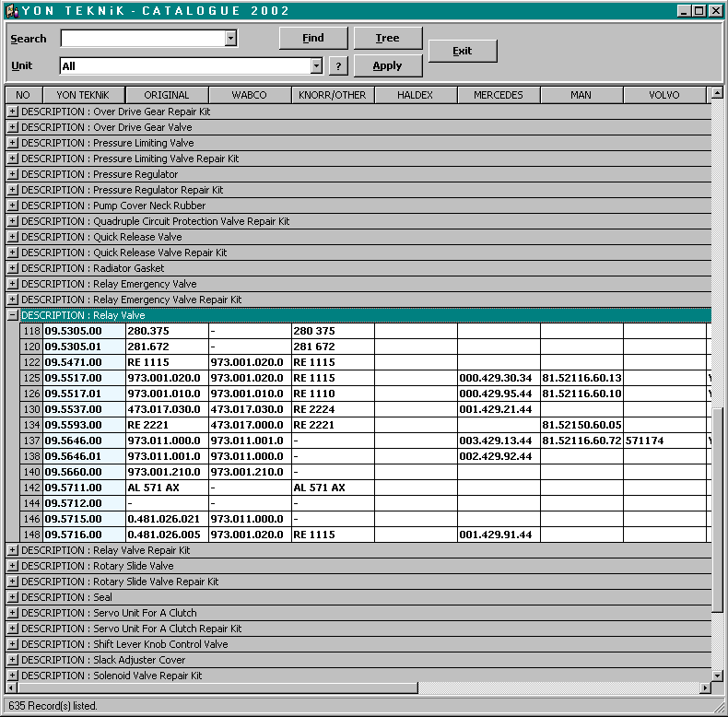Click the question mark help button
728x717 pixels.
338,66
